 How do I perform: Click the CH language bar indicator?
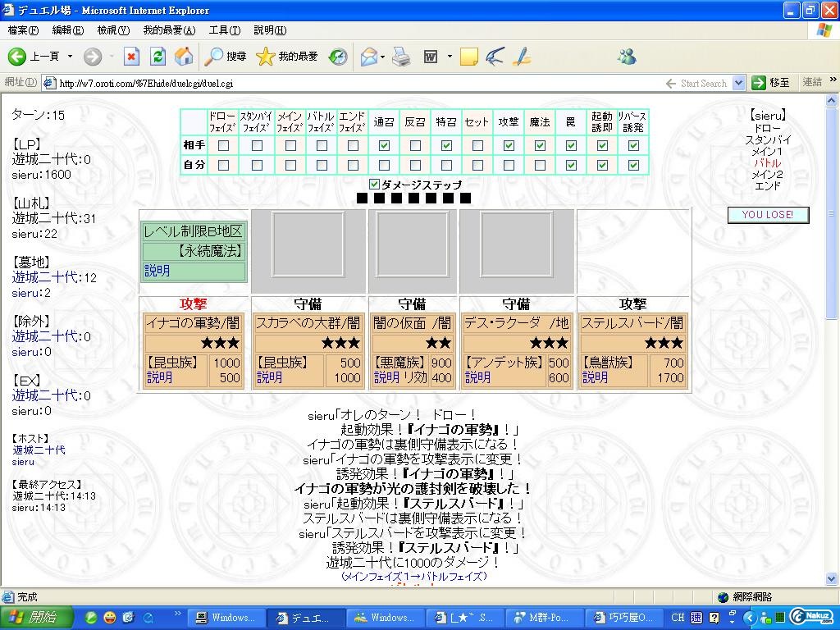pyautogui.click(x=678, y=618)
